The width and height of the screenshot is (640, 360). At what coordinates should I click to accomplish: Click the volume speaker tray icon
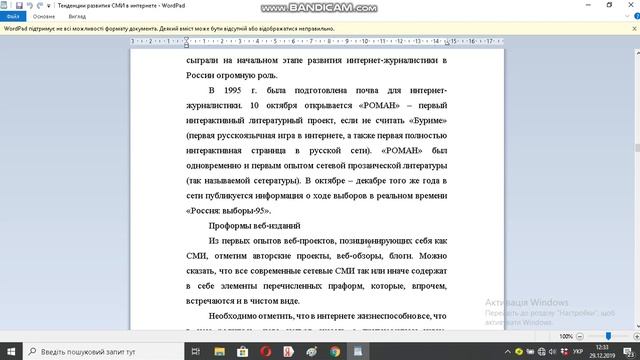(x=553, y=351)
